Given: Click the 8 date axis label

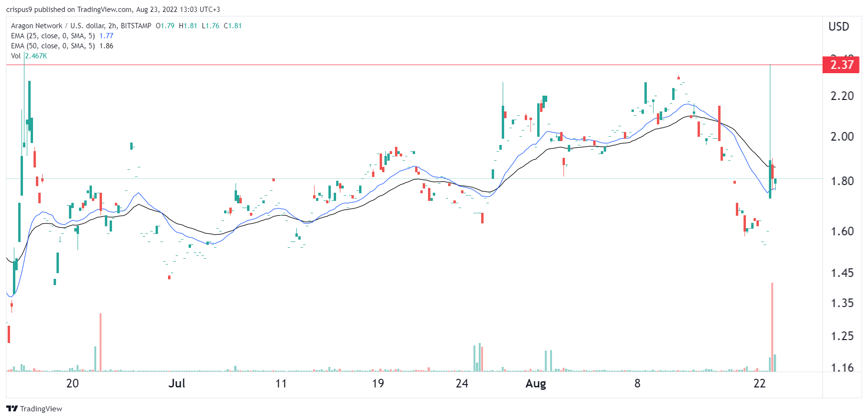Looking at the screenshot, I should (637, 384).
